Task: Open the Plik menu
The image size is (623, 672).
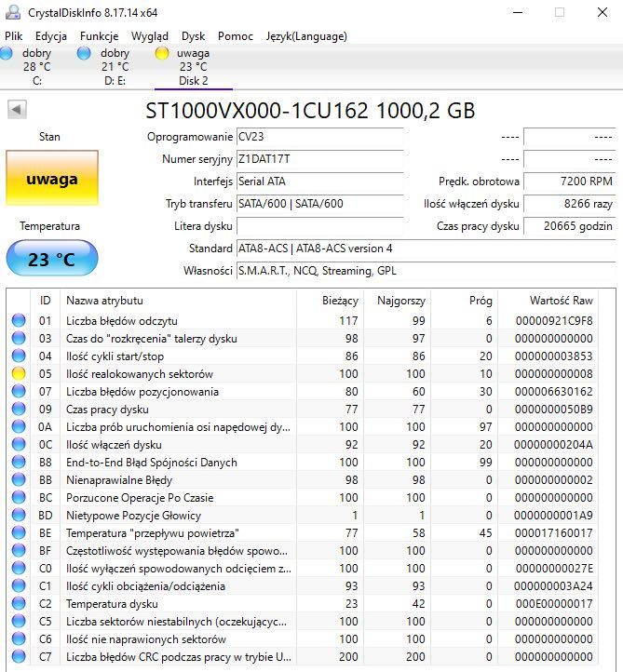Action: pos(14,36)
